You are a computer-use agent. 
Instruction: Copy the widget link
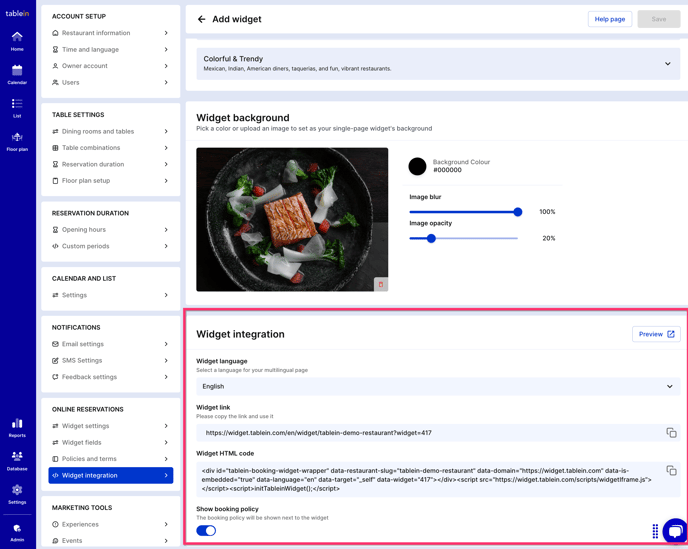pyautogui.click(x=671, y=433)
